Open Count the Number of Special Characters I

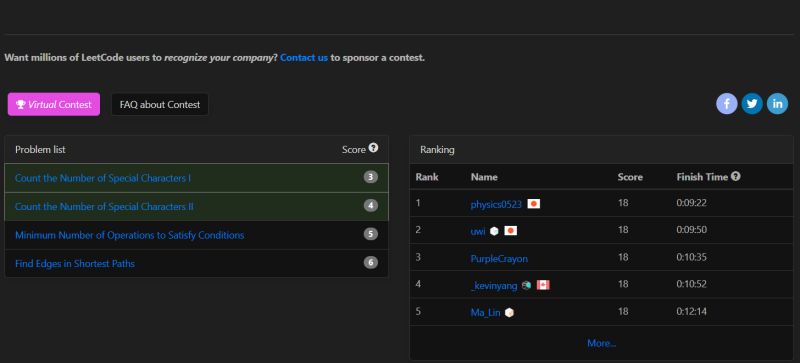(x=103, y=178)
